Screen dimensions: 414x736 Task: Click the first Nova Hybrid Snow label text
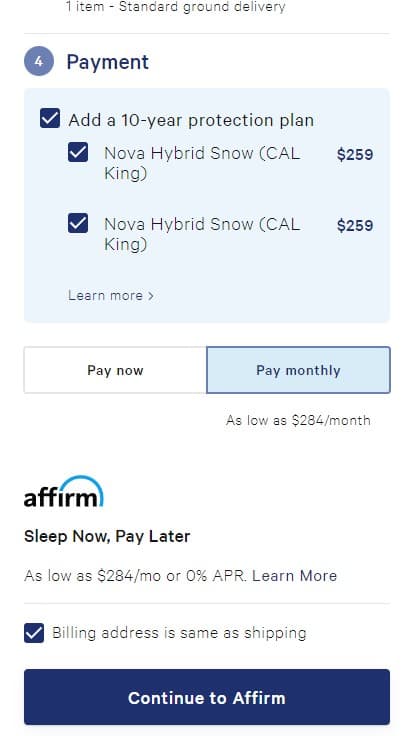point(202,163)
